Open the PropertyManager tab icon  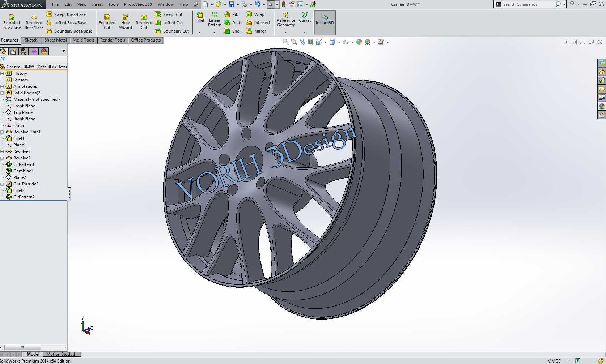coord(13,51)
